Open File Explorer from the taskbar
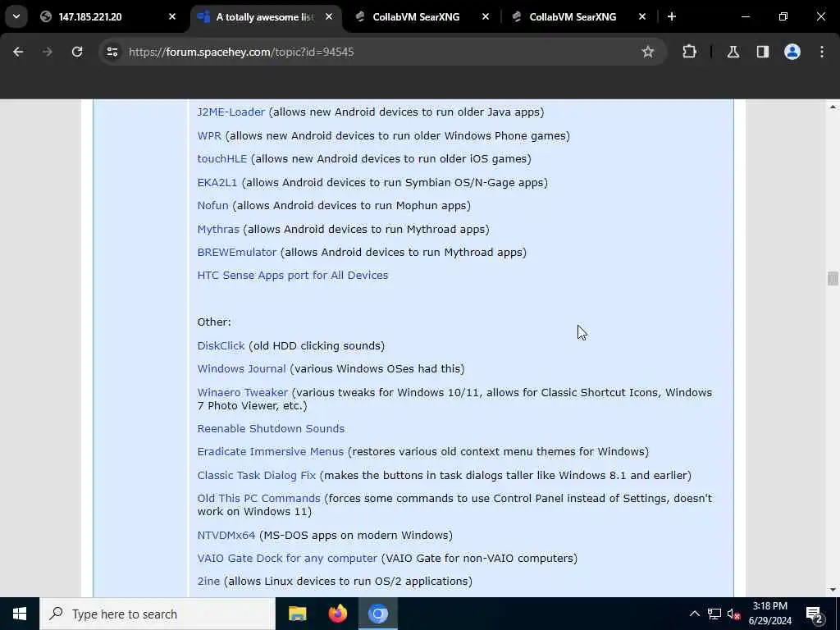 pos(297,614)
